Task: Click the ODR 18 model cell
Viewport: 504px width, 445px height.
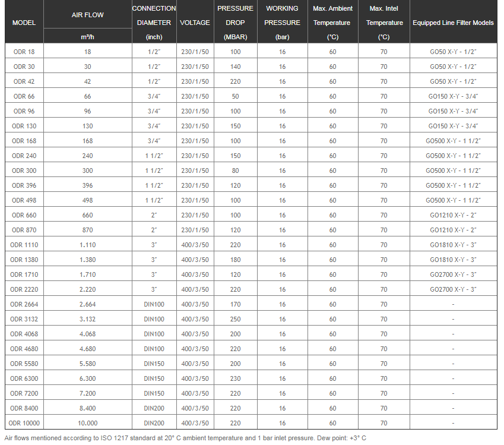Action: [x=24, y=52]
